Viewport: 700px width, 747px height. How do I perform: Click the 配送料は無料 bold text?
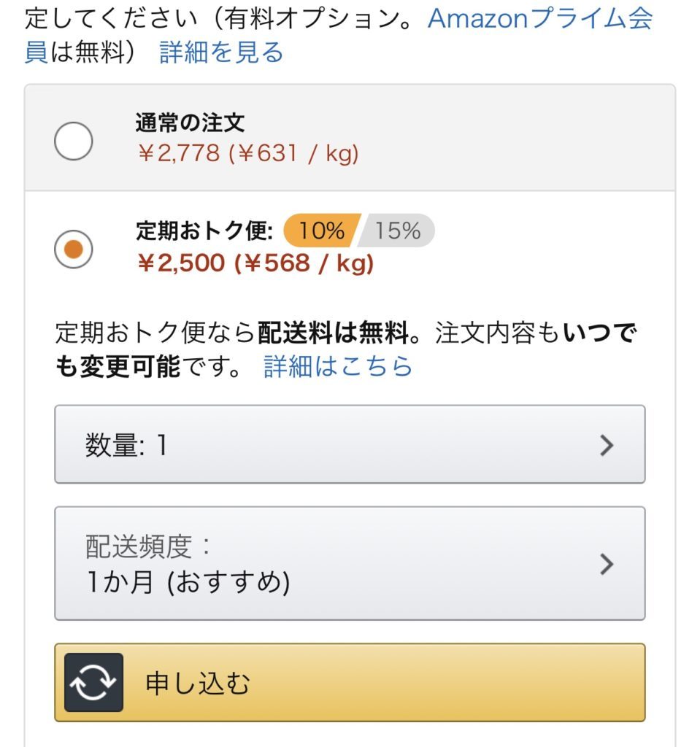(333, 332)
